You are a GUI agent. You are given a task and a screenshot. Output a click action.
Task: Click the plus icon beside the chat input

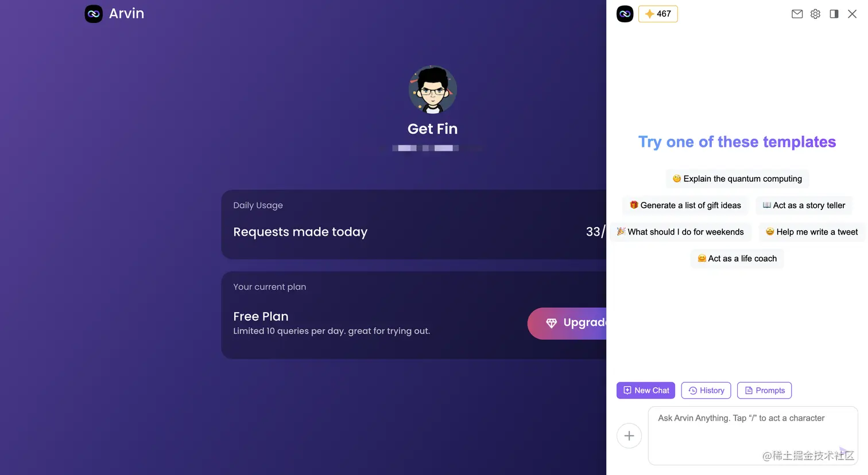pyautogui.click(x=629, y=436)
